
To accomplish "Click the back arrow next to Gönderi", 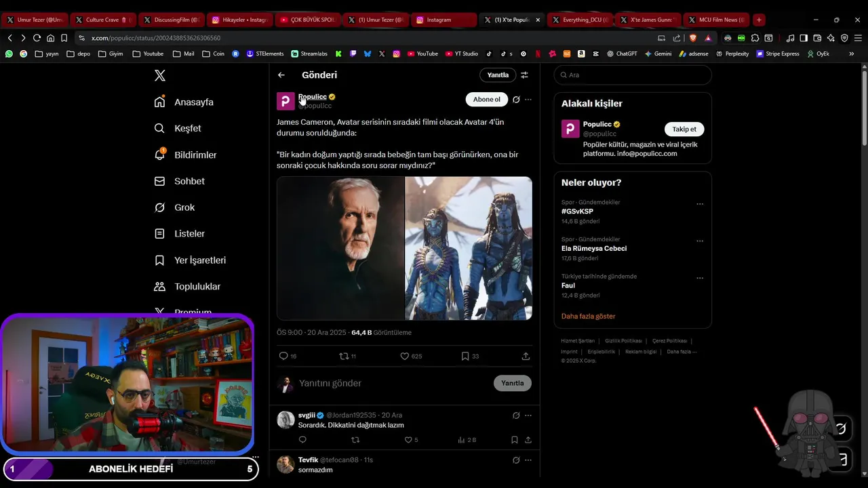I will point(281,75).
